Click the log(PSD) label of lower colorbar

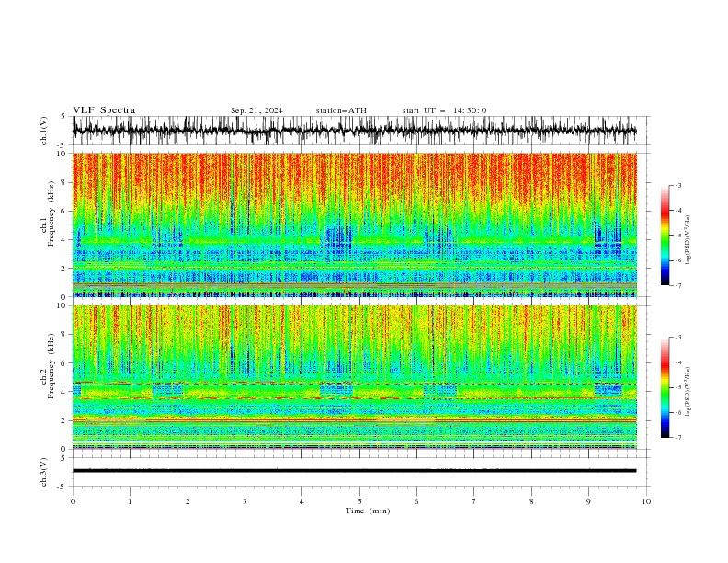(688, 392)
